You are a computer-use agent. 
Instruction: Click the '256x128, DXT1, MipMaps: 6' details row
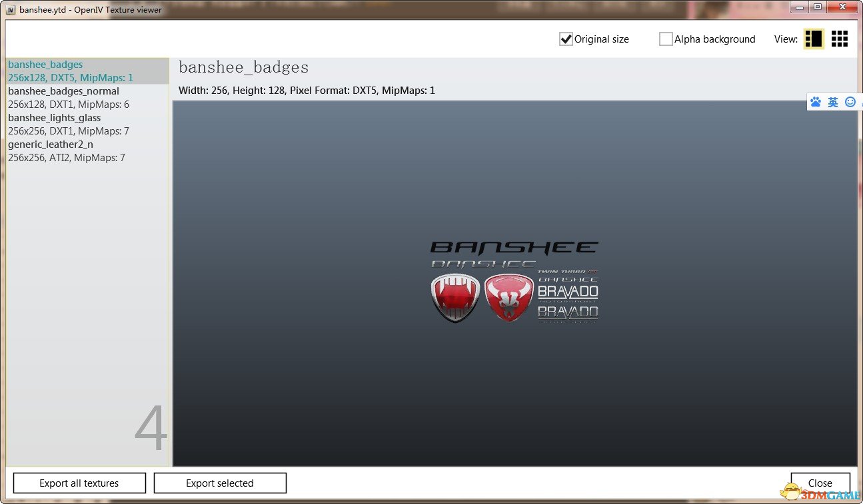pyautogui.click(x=69, y=105)
